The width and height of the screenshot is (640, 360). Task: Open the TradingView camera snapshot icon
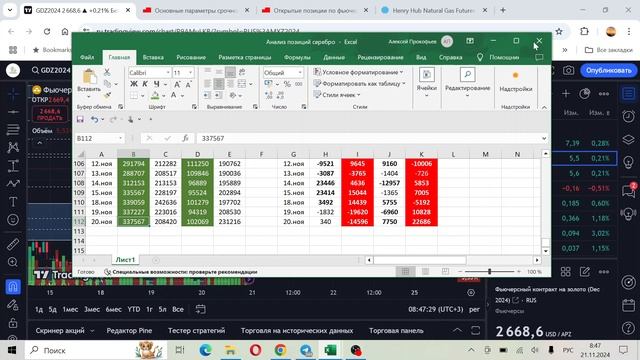pos(568,71)
